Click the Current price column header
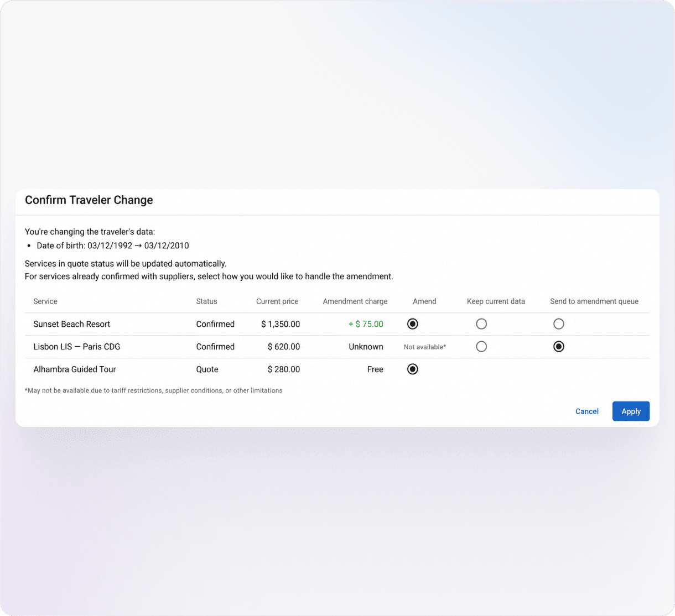Image resolution: width=675 pixels, height=616 pixels. [277, 301]
